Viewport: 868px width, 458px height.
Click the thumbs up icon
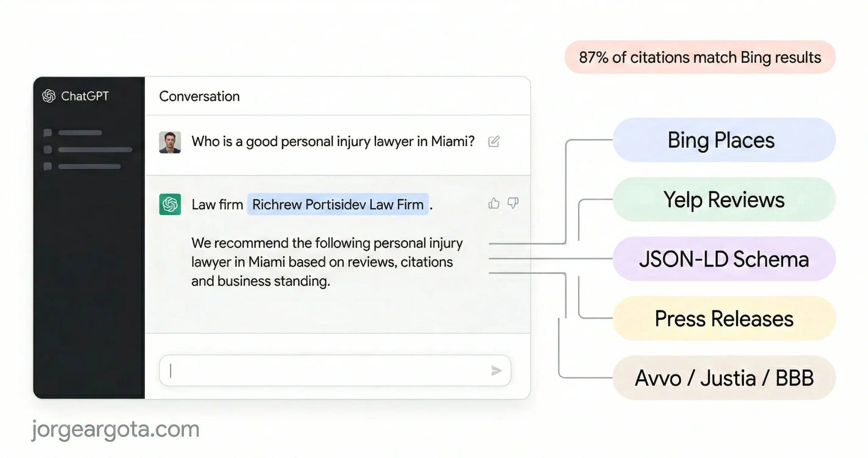click(494, 203)
